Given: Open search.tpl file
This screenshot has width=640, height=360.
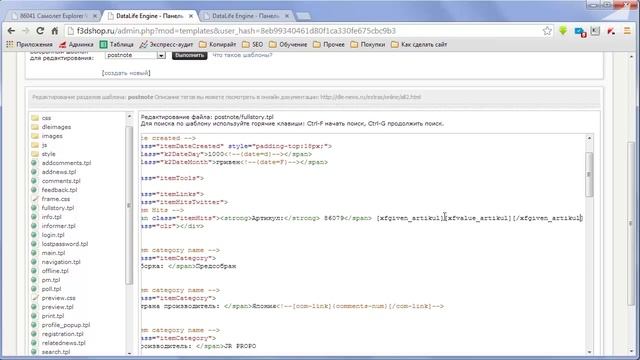Looking at the screenshot, I should point(56,352).
